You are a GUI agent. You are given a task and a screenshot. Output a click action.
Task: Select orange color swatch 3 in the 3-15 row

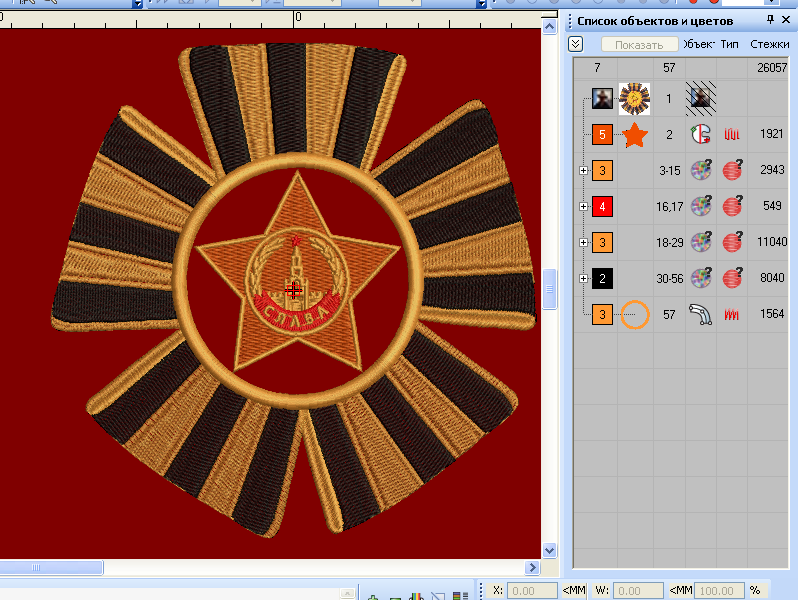602,170
